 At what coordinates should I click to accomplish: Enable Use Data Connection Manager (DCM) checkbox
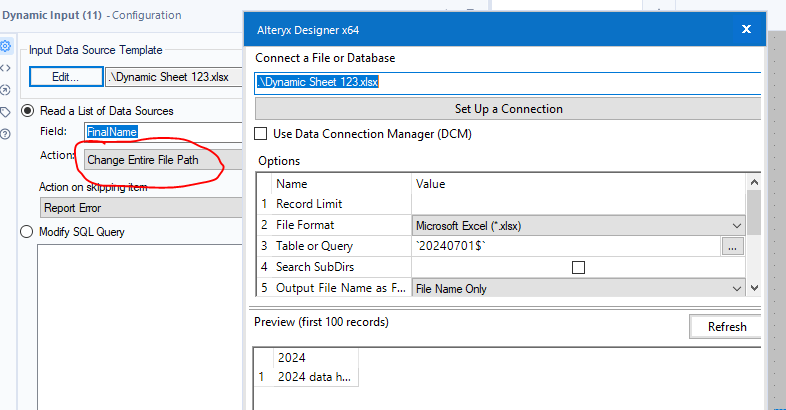tap(261, 134)
